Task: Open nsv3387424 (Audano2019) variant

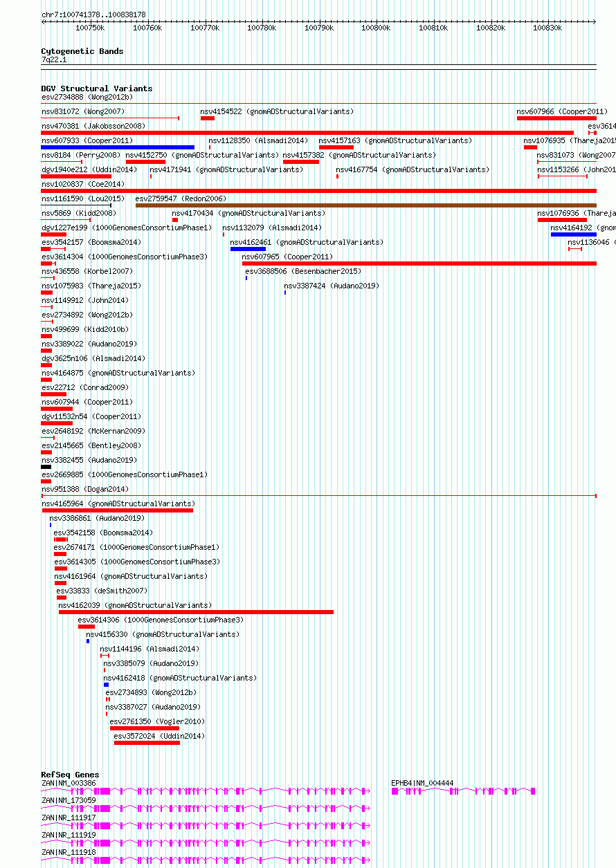Action: 332,286
